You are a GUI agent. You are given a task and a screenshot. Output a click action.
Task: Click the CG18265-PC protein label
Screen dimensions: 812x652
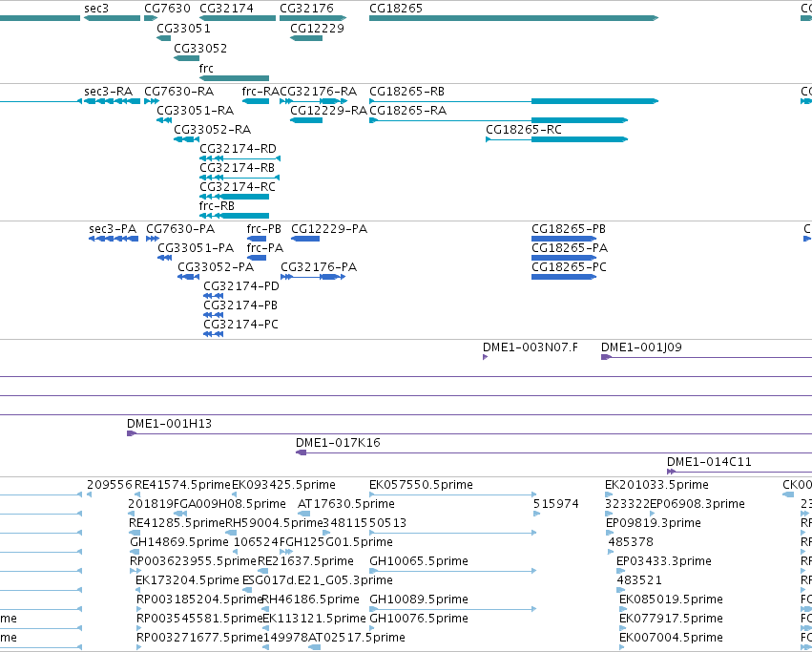click(569, 267)
